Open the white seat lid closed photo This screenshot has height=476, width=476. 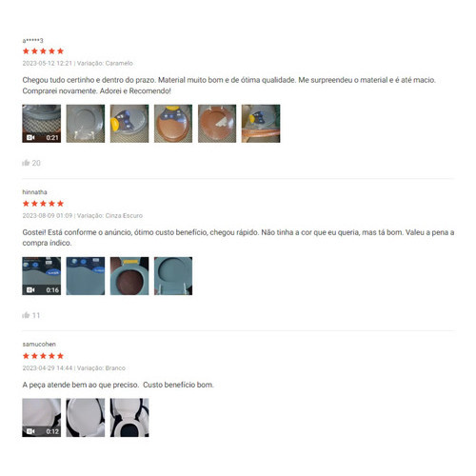(86, 418)
